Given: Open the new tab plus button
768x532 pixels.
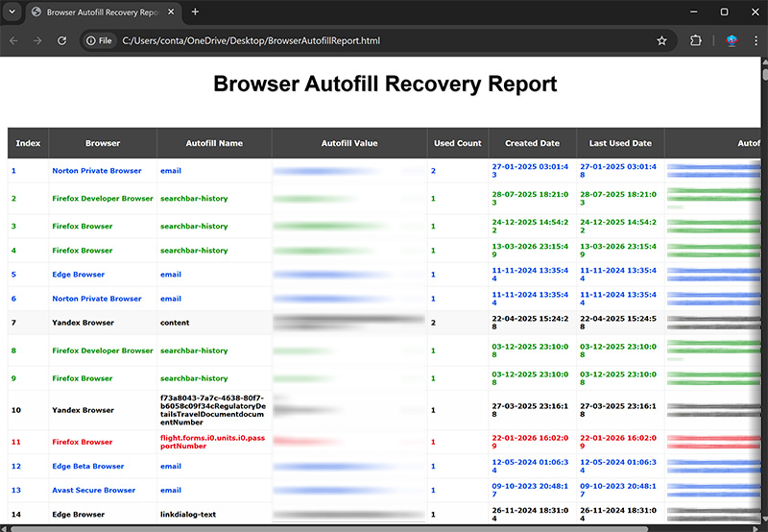Looking at the screenshot, I should point(195,12).
